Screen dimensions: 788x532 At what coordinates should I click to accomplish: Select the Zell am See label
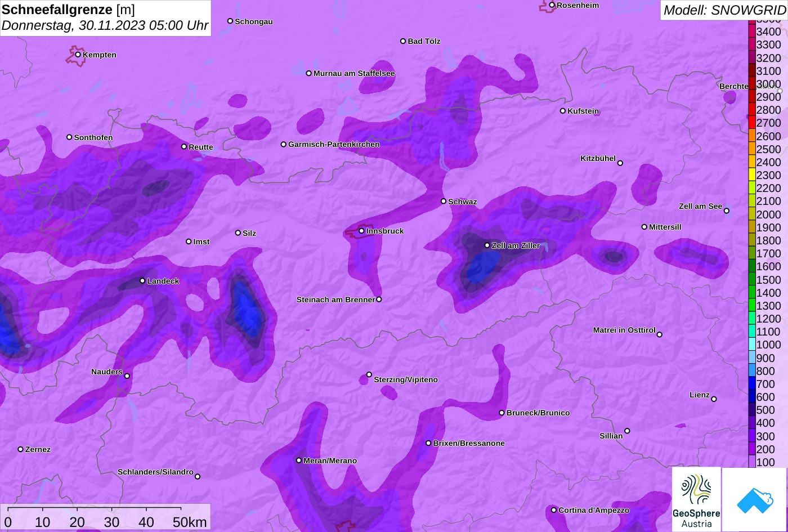(x=700, y=206)
